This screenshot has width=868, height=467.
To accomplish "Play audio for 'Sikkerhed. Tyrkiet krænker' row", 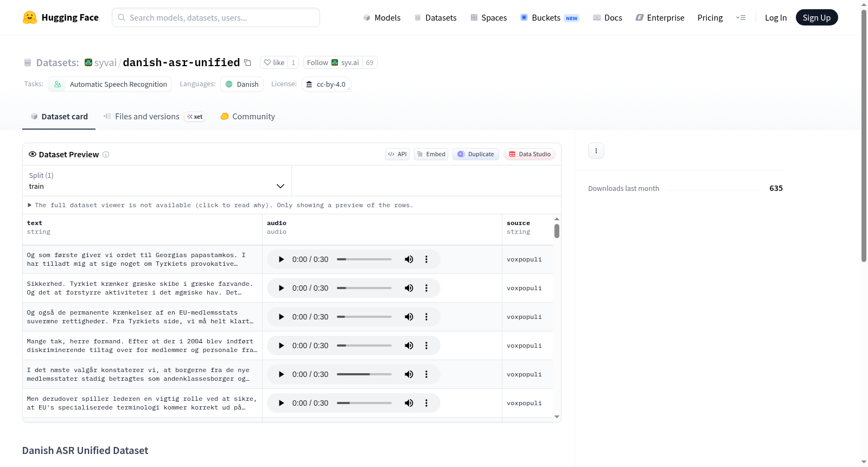I will (281, 288).
